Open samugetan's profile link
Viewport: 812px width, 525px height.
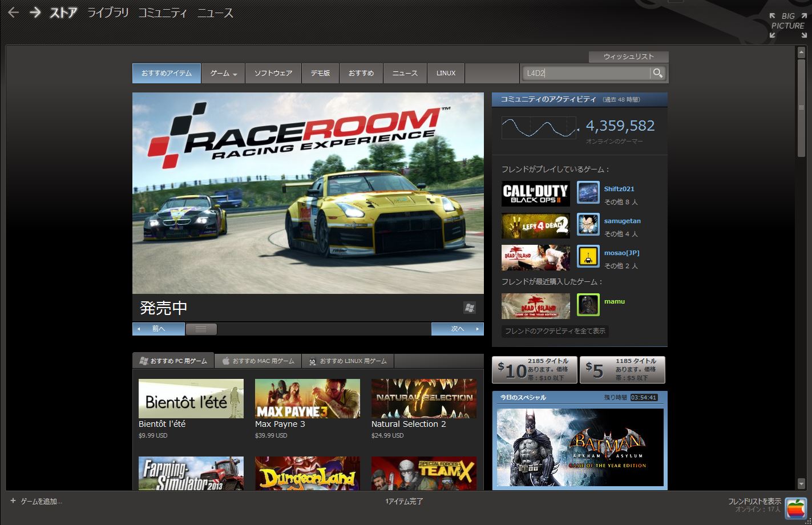[x=623, y=221]
